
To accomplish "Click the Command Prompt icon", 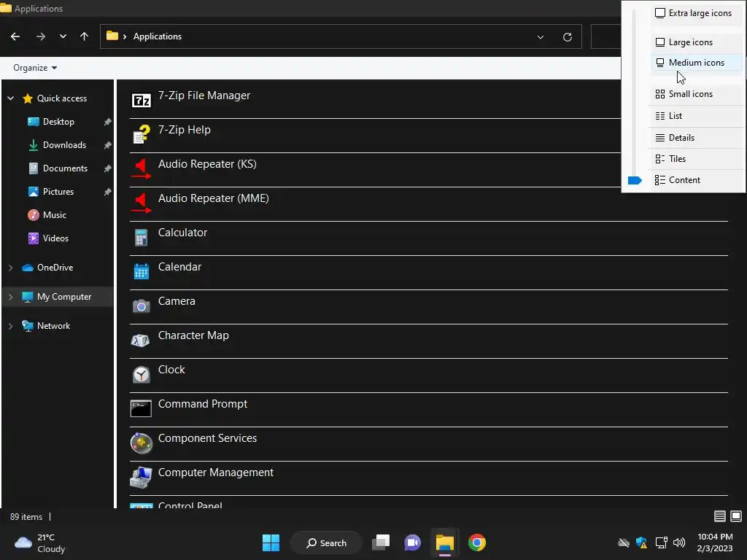I will click(x=141, y=408).
